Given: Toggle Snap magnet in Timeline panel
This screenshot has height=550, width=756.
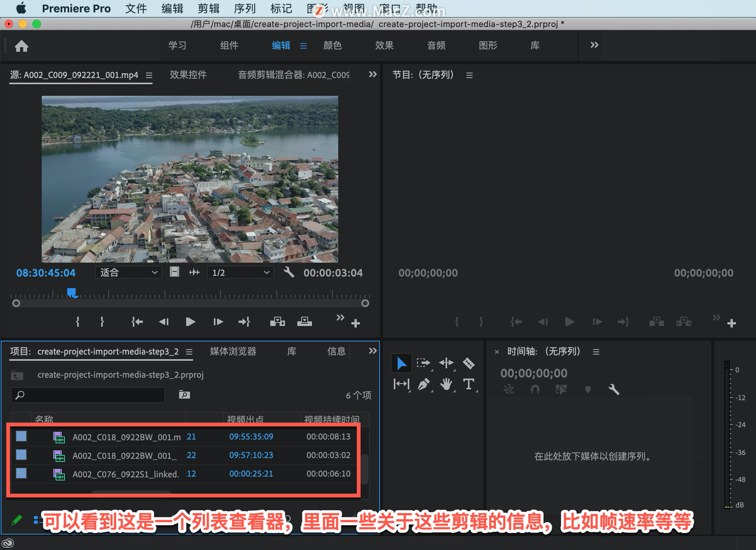Looking at the screenshot, I should tap(535, 390).
